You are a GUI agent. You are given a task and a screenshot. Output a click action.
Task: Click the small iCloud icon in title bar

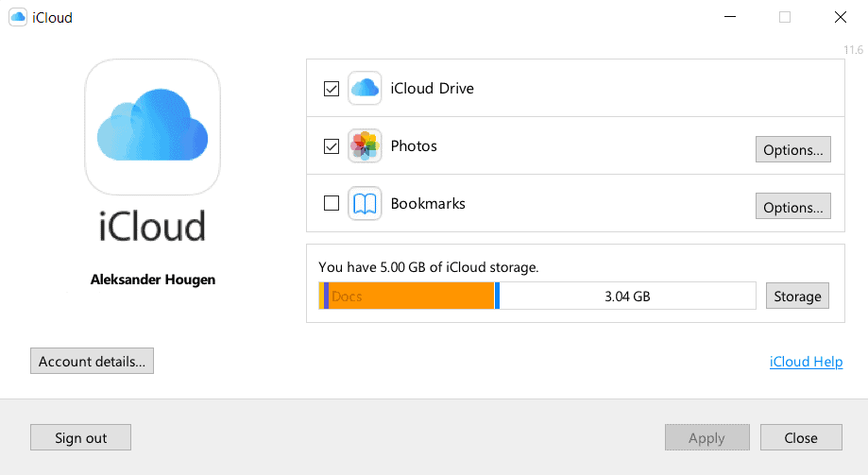(17, 17)
